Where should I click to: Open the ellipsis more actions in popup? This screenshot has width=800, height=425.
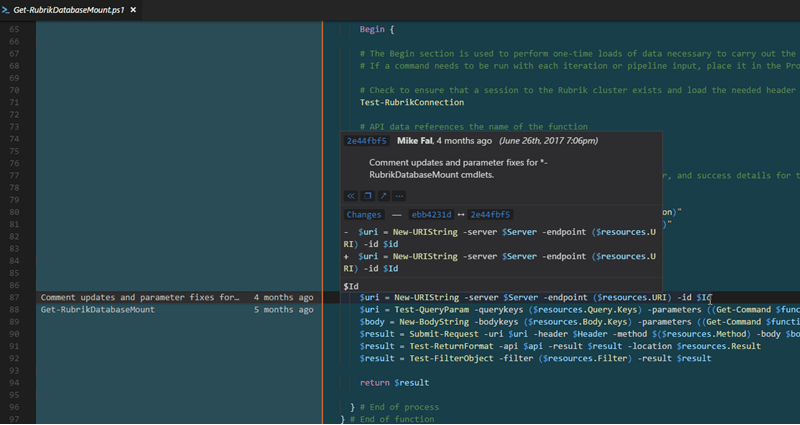[x=399, y=196]
